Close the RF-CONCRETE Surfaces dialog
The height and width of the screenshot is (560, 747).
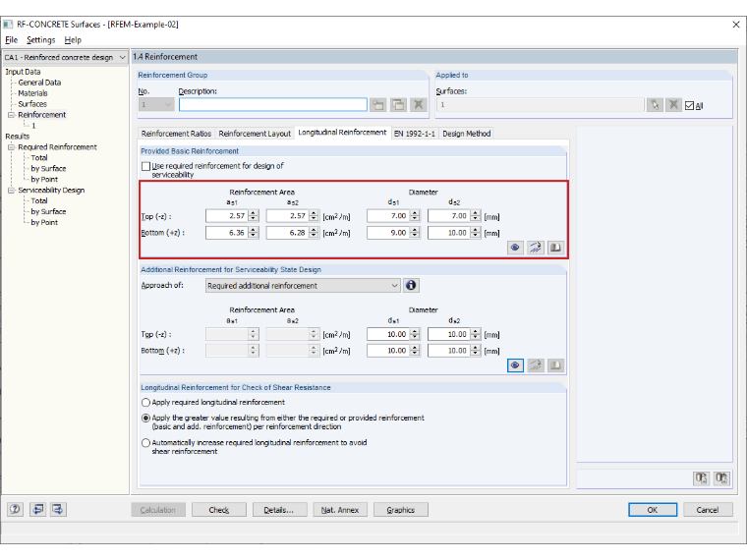736,25
